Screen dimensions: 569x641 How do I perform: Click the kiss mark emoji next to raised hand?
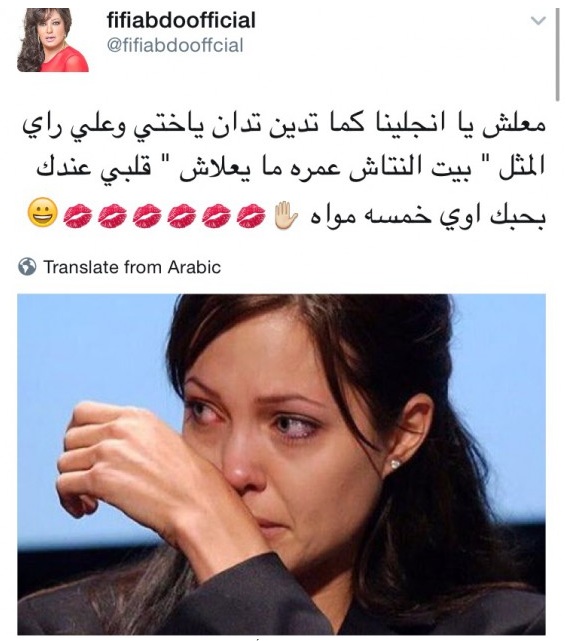coord(251,215)
